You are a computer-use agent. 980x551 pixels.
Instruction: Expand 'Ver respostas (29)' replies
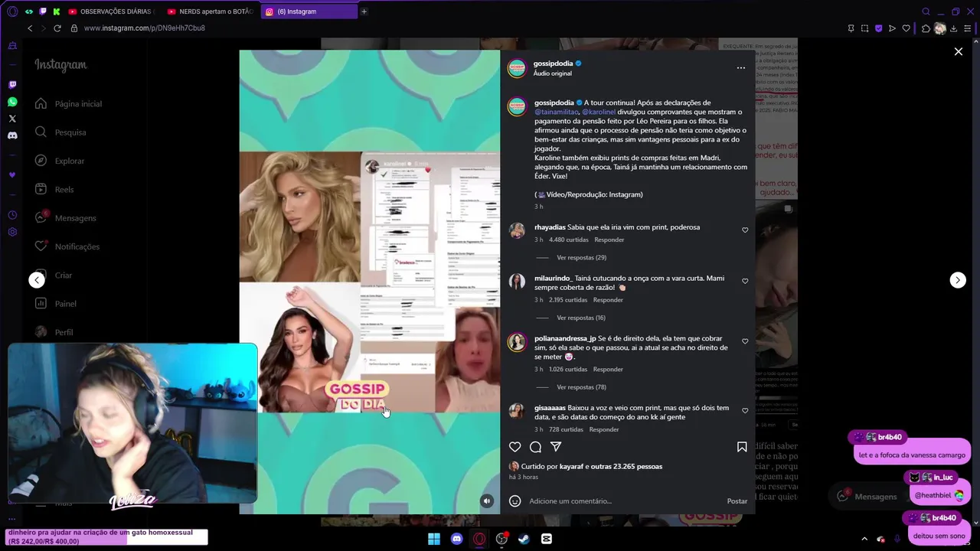click(x=581, y=258)
